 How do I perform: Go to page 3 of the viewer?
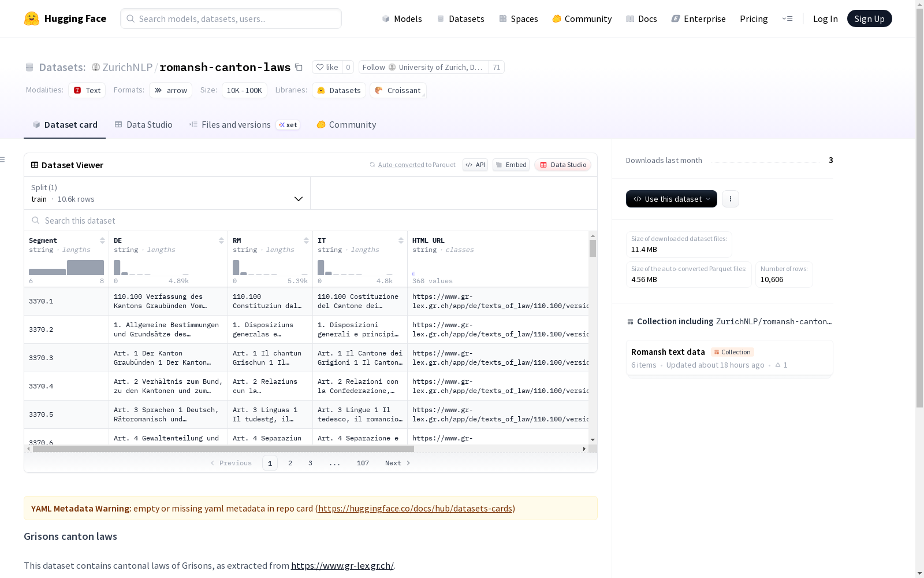310,463
